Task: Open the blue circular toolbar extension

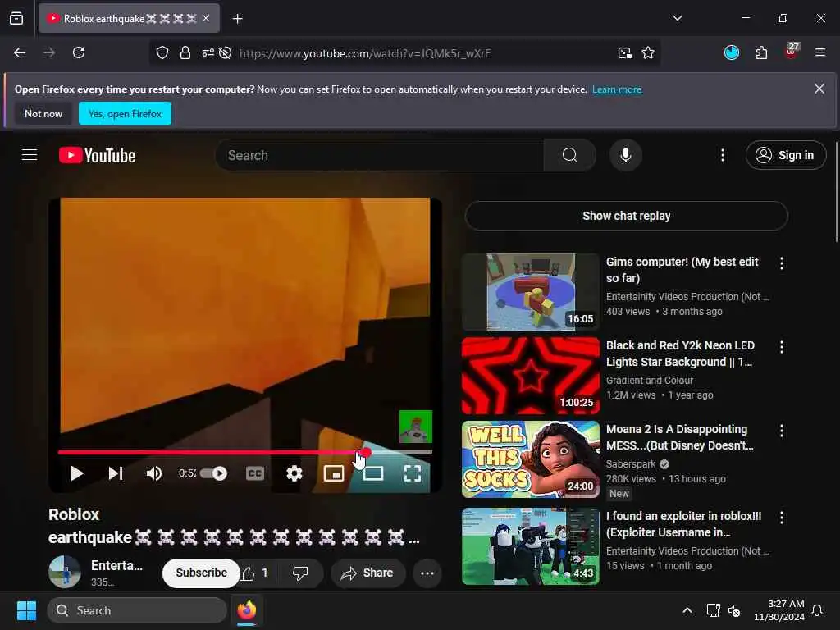Action: coord(732,52)
